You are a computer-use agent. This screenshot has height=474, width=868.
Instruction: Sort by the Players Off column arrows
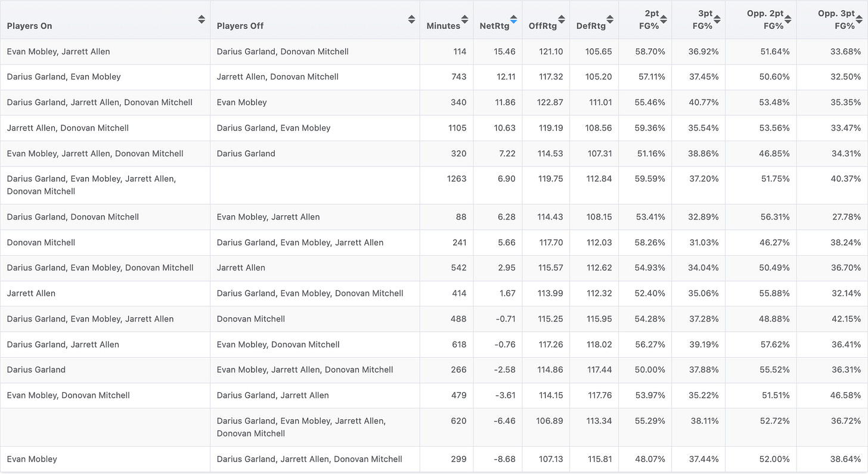click(x=411, y=20)
